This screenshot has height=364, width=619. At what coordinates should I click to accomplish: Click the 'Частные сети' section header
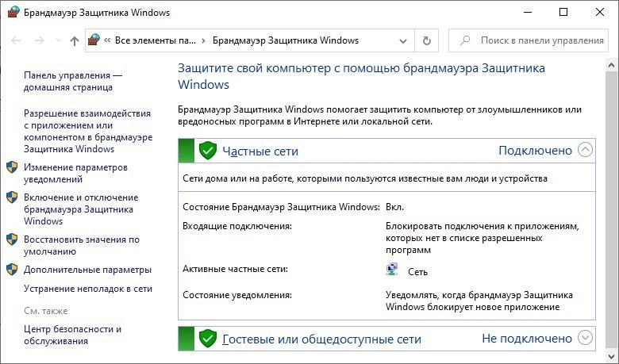tap(386, 150)
